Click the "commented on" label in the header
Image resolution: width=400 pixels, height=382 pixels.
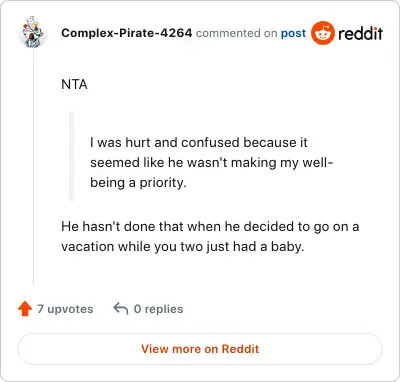(237, 33)
